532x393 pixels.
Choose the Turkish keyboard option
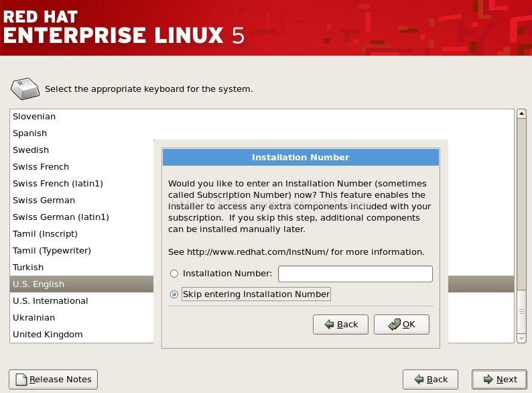coord(28,268)
